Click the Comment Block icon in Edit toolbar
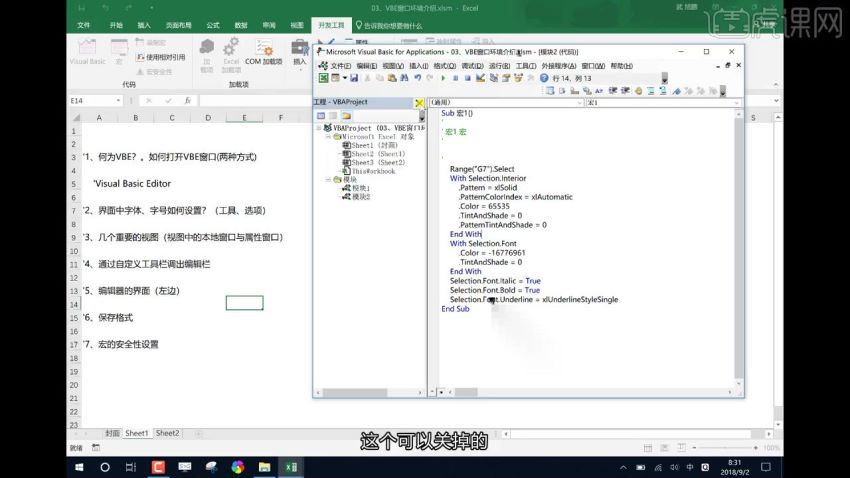This screenshot has height=478, width=850. (651, 91)
